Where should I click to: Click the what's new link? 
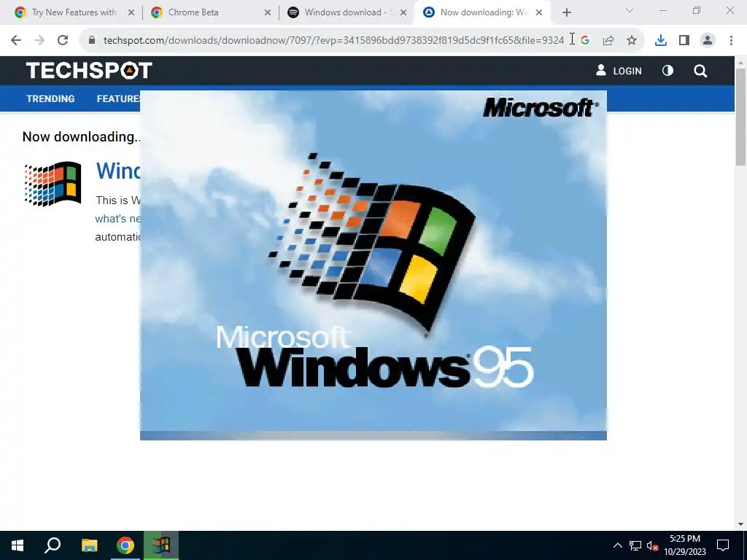117,219
